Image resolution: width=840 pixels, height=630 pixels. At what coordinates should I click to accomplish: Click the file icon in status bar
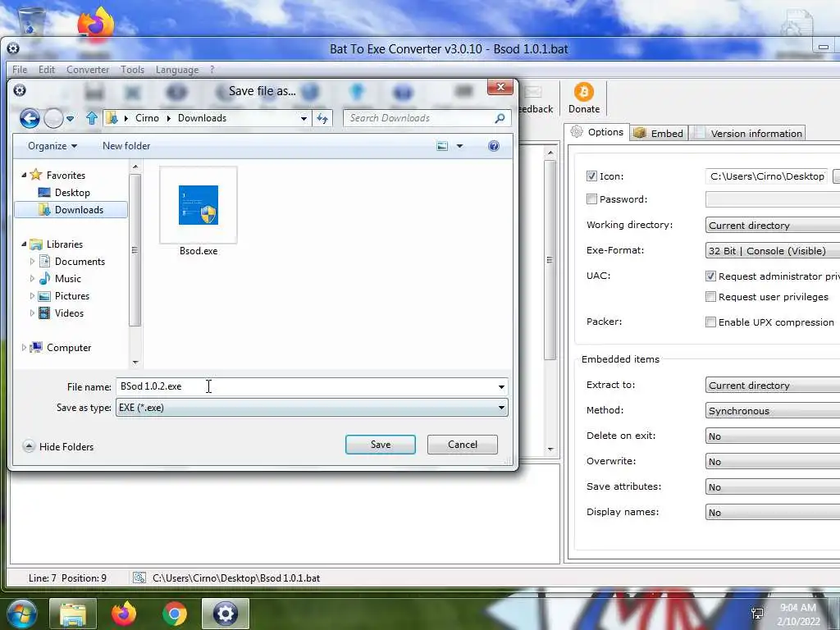pyautogui.click(x=139, y=578)
